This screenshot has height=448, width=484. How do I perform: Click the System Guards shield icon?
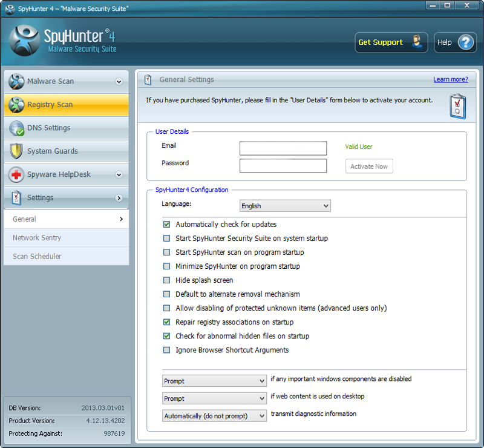tap(17, 151)
